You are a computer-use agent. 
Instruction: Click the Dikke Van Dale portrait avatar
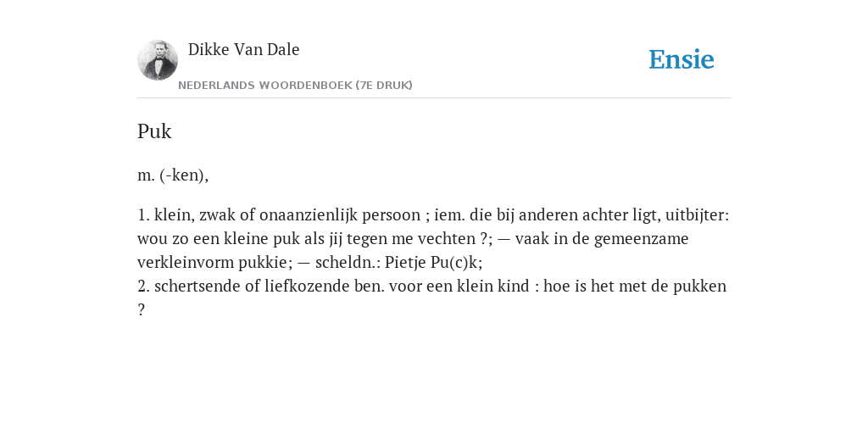coord(158,60)
